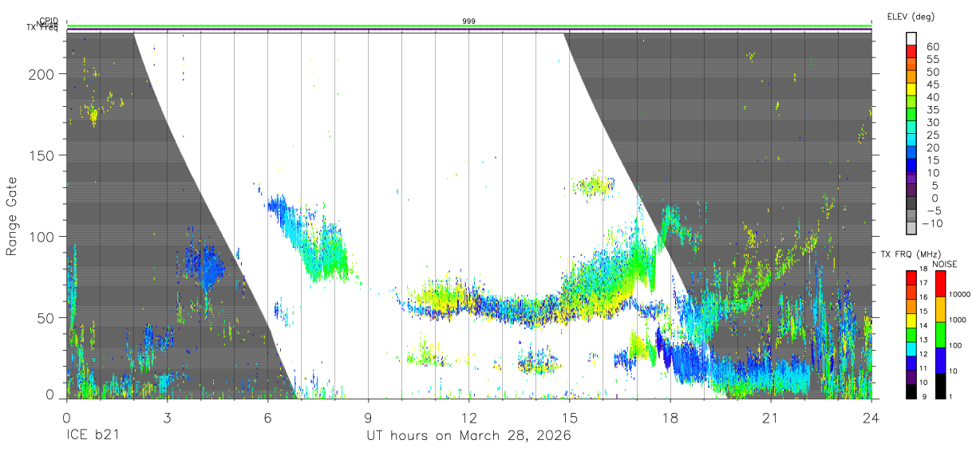Click the black bottom segment of TX FRQ colorbar
Viewport: 980px width, 452px height.
(911, 390)
